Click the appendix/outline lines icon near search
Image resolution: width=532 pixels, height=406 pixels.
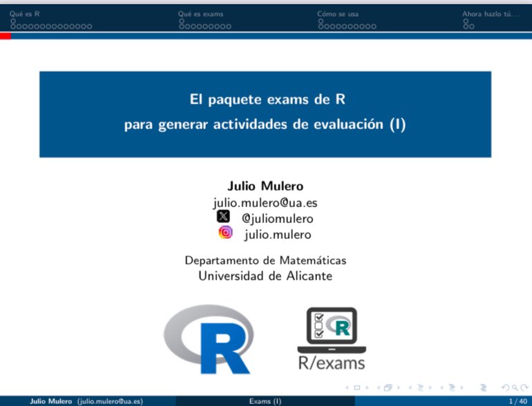484,387
